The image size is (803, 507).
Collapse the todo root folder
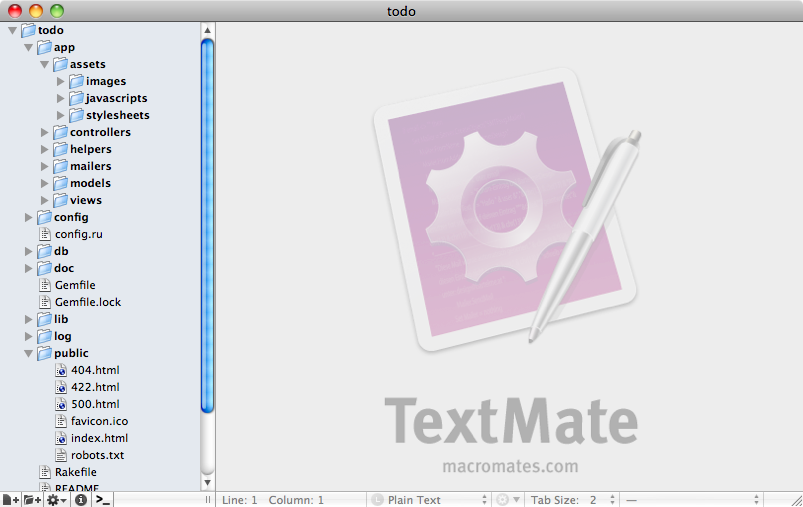[x=13, y=31]
